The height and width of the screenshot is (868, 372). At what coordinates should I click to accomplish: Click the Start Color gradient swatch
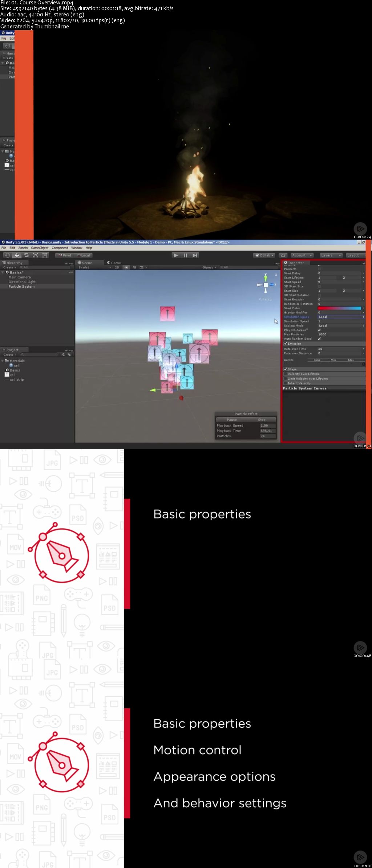[x=339, y=308]
